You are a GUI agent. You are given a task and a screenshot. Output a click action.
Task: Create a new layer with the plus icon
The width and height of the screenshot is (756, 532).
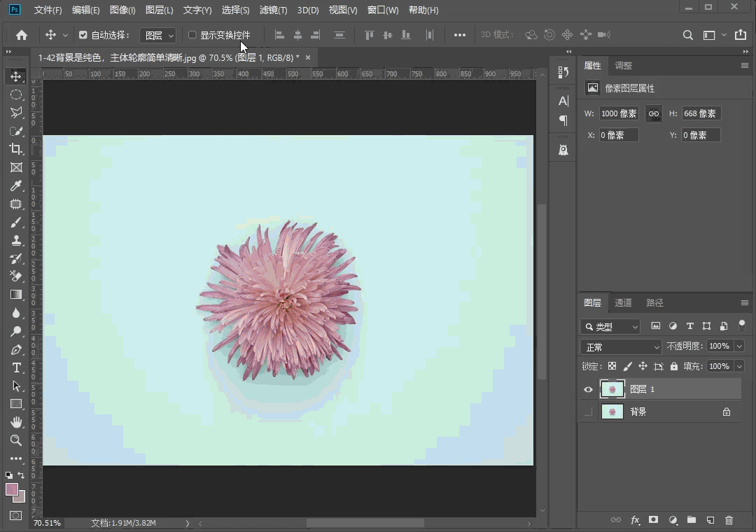[710, 520]
